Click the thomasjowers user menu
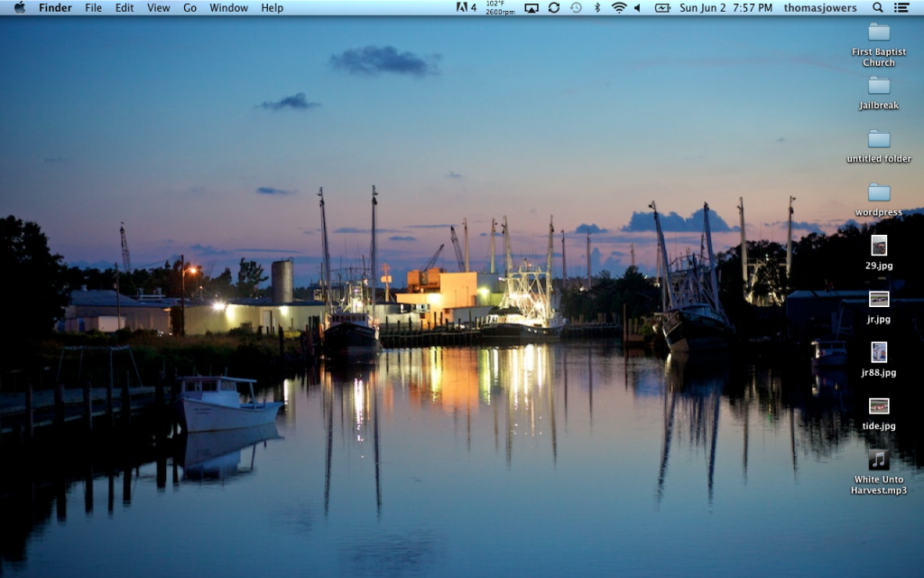 820,7
